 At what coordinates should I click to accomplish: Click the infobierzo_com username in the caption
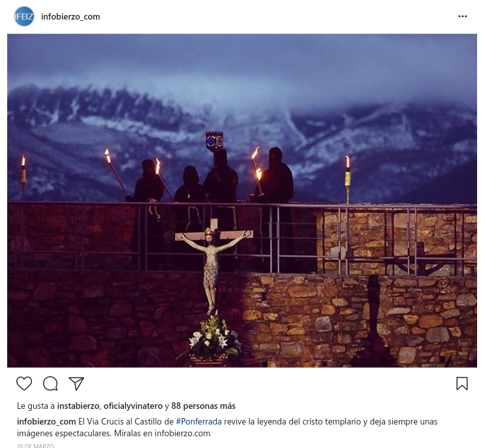click(46, 421)
